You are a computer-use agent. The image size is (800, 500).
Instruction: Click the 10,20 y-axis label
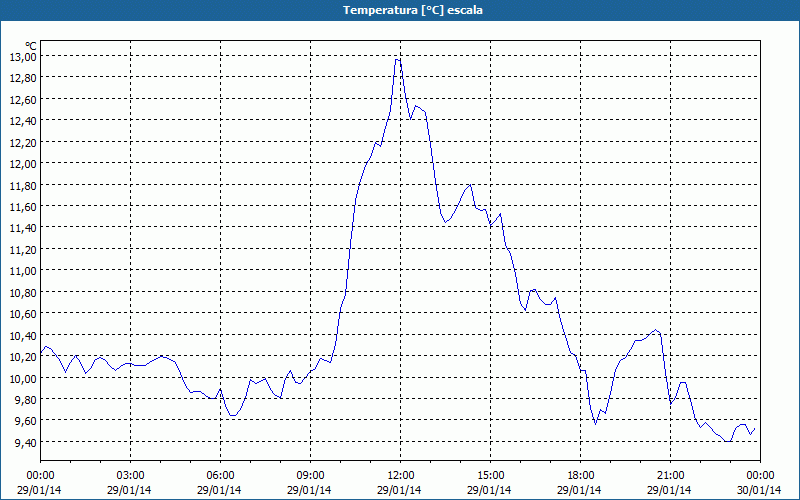click(x=22, y=357)
